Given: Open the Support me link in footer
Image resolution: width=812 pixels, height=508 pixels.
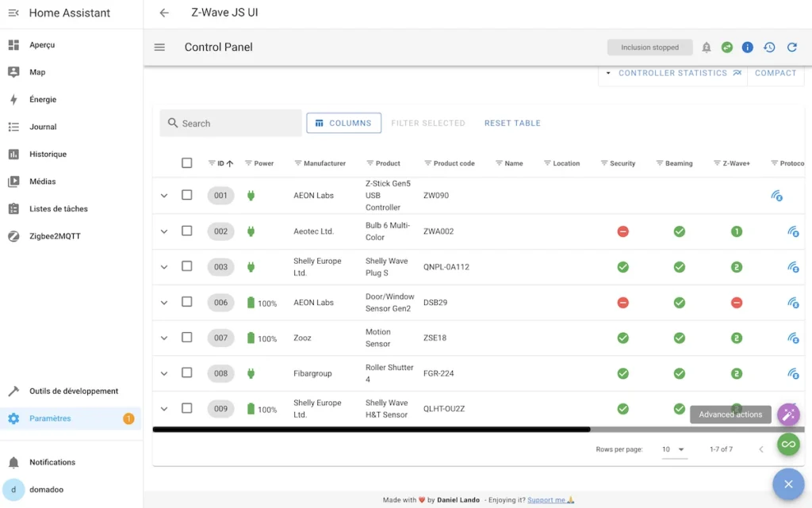Looking at the screenshot, I should coord(550,500).
